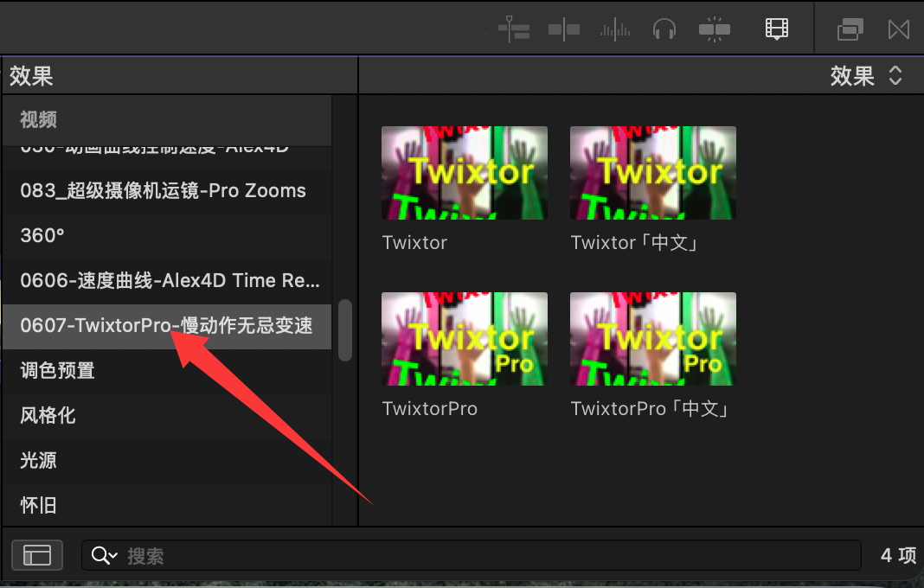Open the 调色预置 category
This screenshot has width=924, height=588.
click(x=57, y=371)
